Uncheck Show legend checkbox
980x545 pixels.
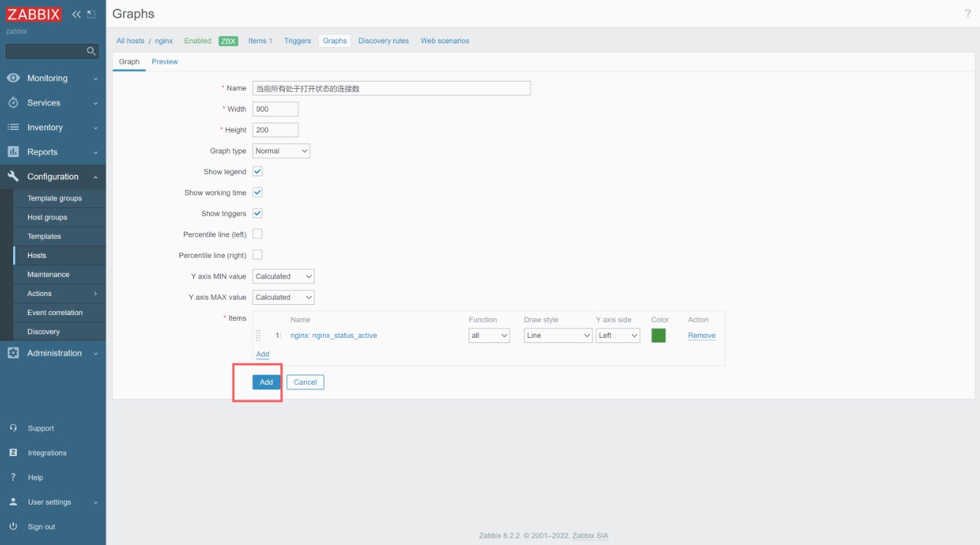point(258,171)
